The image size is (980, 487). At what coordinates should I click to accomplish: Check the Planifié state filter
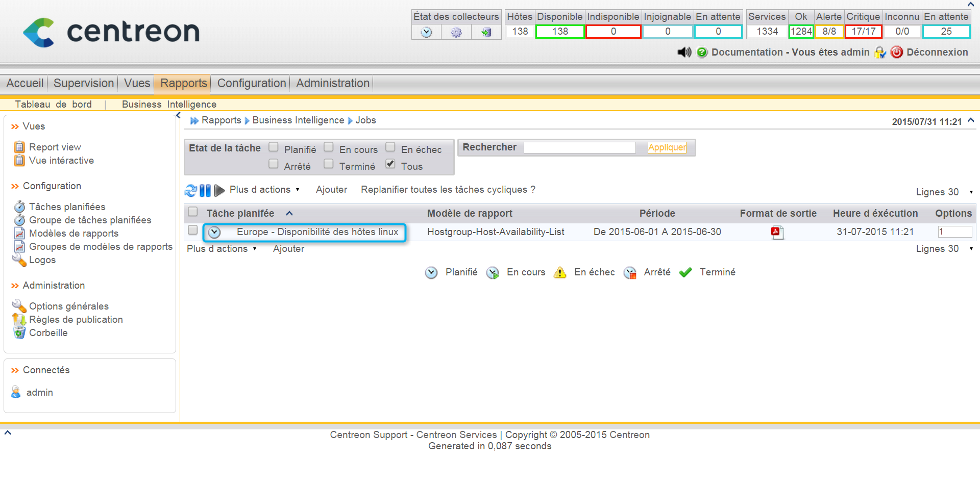274,147
